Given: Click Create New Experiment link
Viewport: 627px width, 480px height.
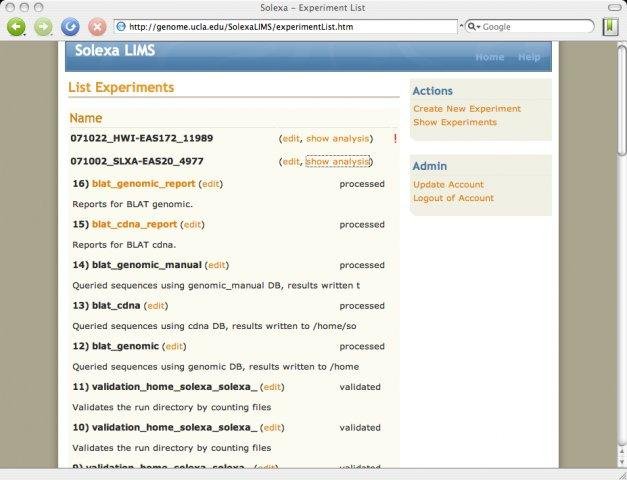Looking at the screenshot, I should click(467, 109).
